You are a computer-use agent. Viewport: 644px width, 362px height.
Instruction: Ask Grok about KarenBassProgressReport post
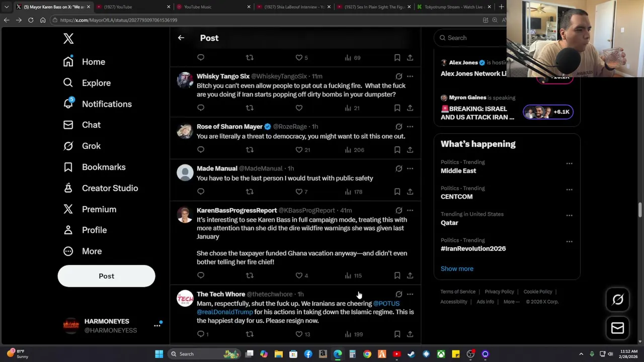click(398, 210)
